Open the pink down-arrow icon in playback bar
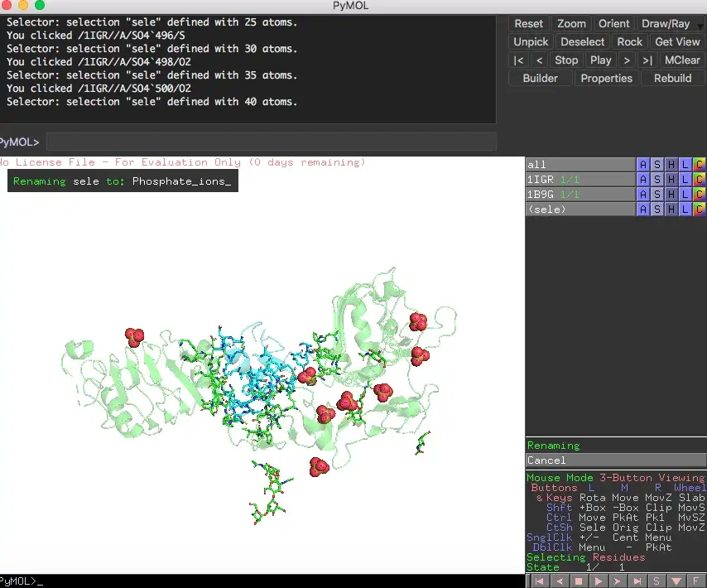This screenshot has width=707, height=588. pos(676,581)
